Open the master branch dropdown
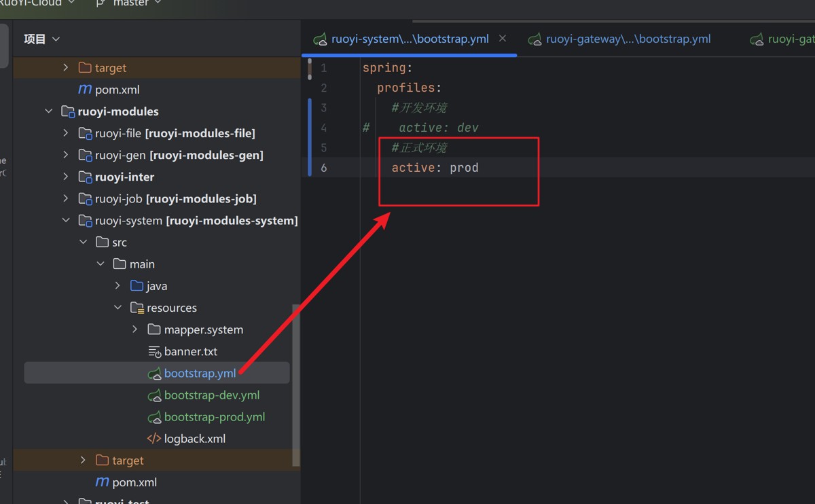815x504 pixels. tap(130, 3)
